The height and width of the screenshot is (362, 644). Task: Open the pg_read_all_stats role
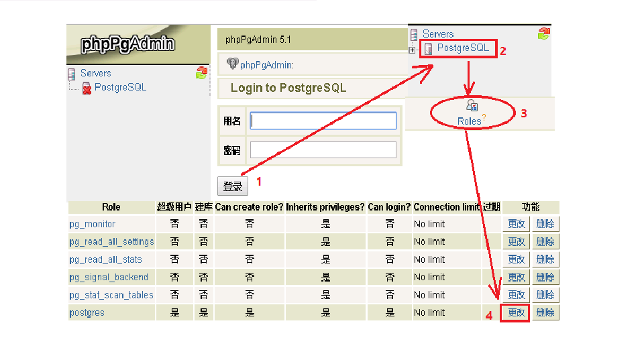click(x=105, y=259)
